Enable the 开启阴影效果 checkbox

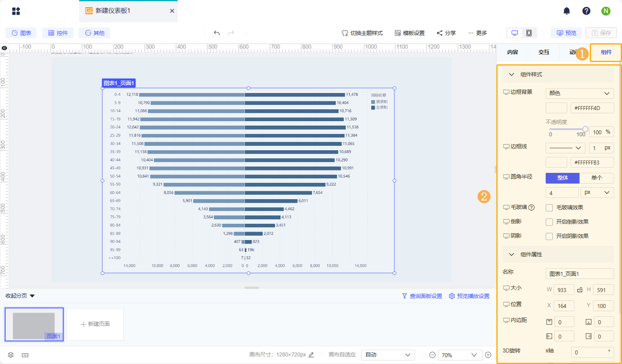click(x=549, y=236)
